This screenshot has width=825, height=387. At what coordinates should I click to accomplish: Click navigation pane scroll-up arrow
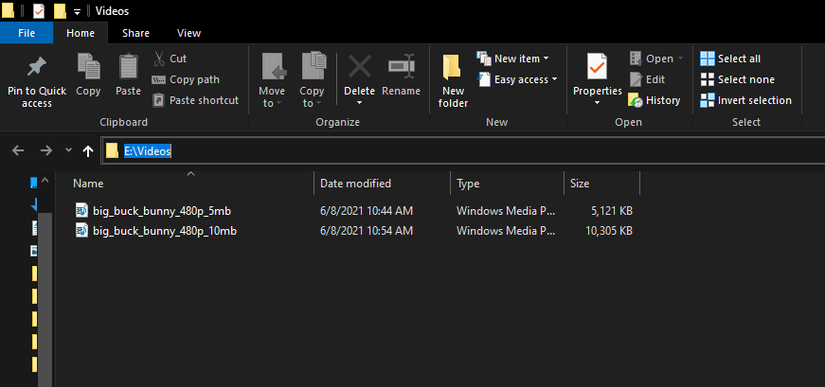(x=45, y=181)
